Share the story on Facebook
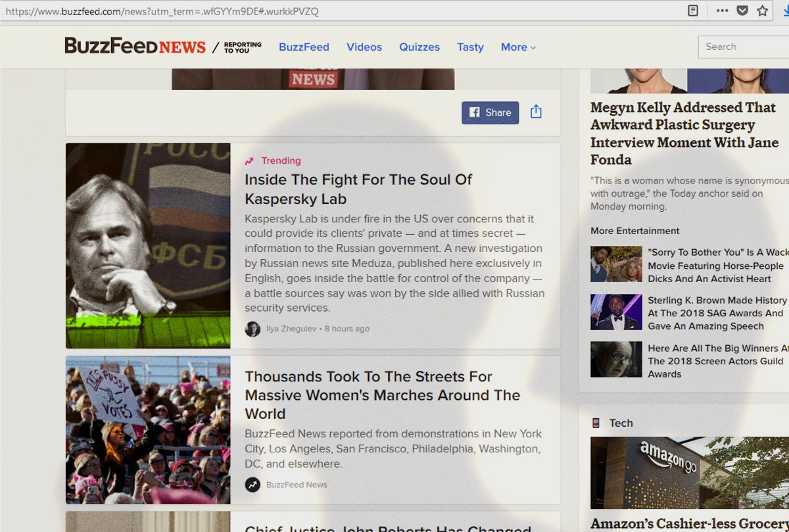 [x=490, y=112]
